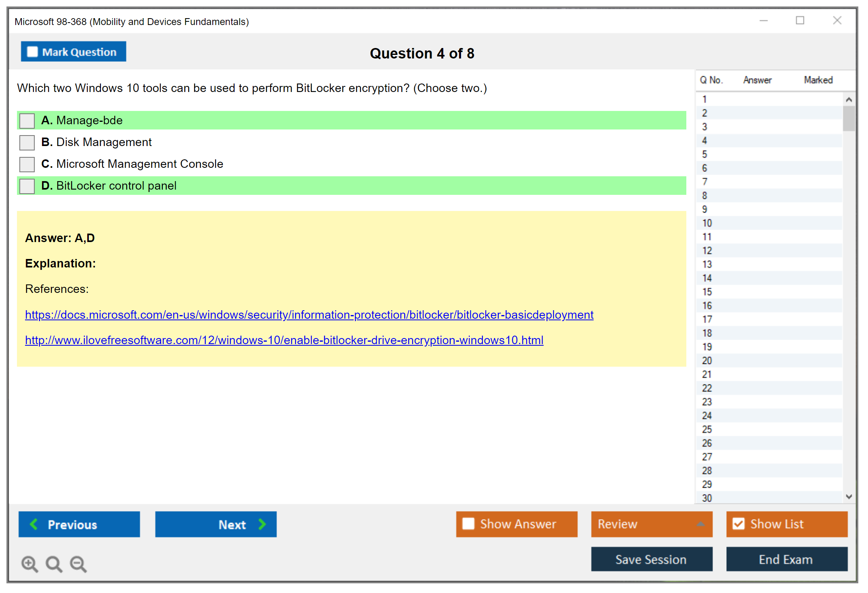This screenshot has height=593, width=868.
Task: Click the zoom in magnifier icon
Action: pos(29,564)
